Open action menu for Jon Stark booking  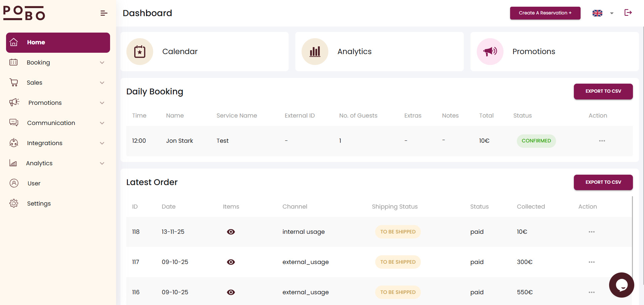click(602, 141)
